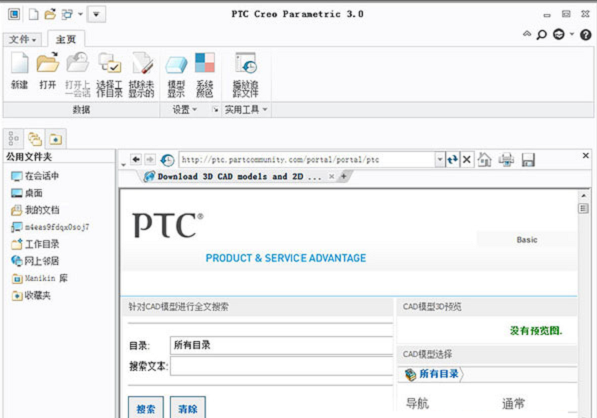Viewport: 597px width, 418px height.
Task: Expand the 文件 menu
Action: 22,39
